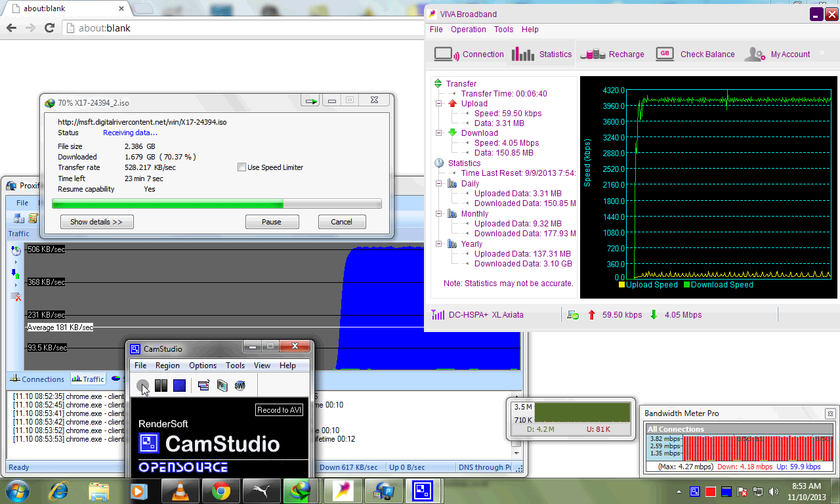Pause the ISO download
The width and height of the screenshot is (840, 504).
(x=272, y=222)
